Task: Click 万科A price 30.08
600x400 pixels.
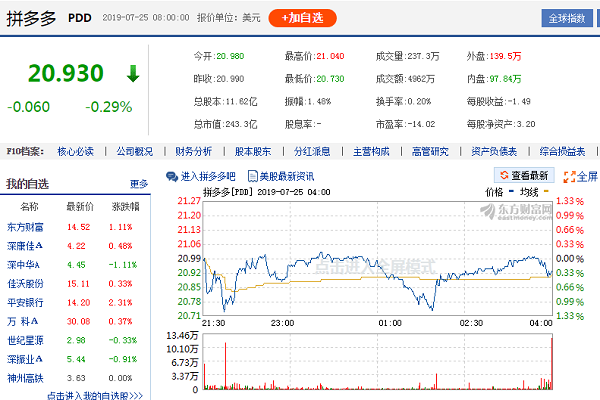Action: coord(78,322)
